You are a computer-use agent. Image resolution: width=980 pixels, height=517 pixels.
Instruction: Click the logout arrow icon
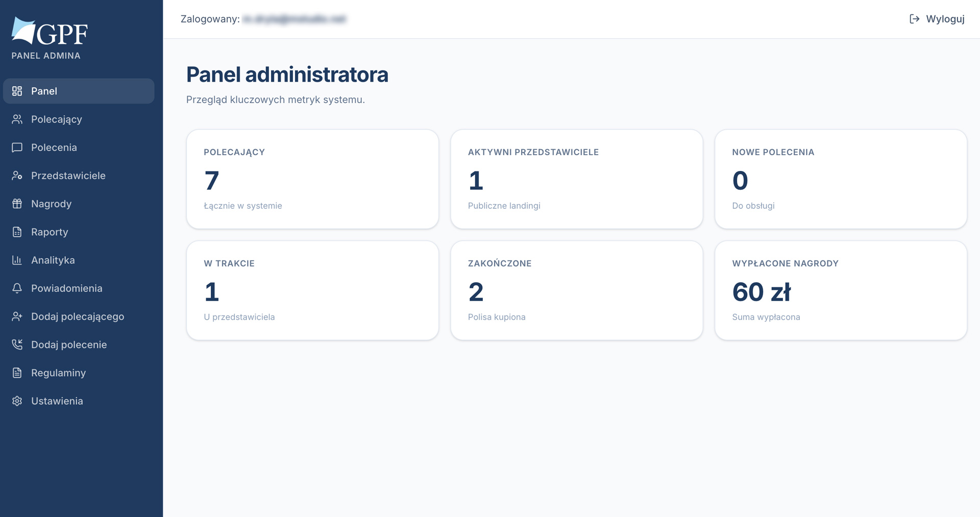click(x=915, y=19)
